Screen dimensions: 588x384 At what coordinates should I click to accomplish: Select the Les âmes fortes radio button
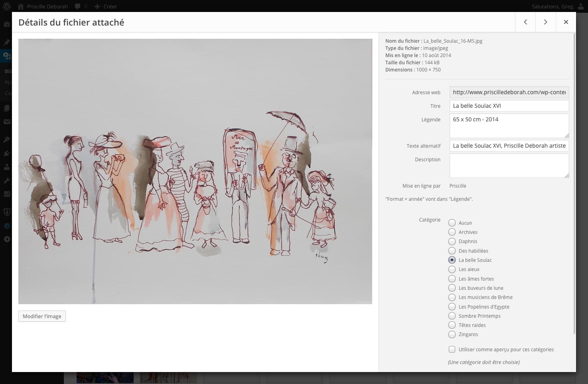[452, 279]
